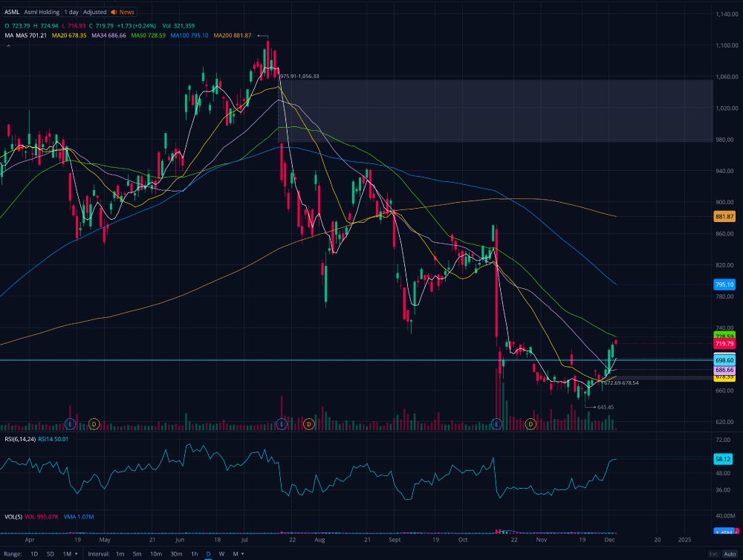Click the close price 719.79 value
This screenshot has height=560, width=743.
click(x=104, y=26)
